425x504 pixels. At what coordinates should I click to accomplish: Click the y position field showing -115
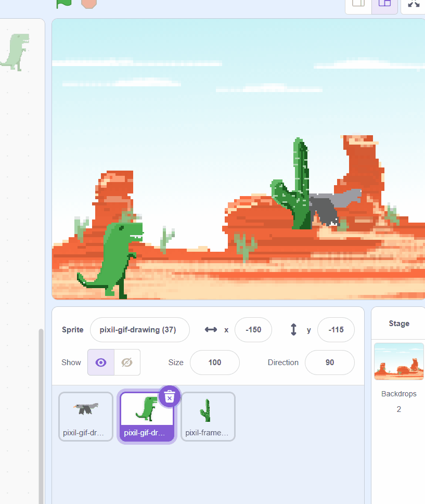[x=336, y=330]
